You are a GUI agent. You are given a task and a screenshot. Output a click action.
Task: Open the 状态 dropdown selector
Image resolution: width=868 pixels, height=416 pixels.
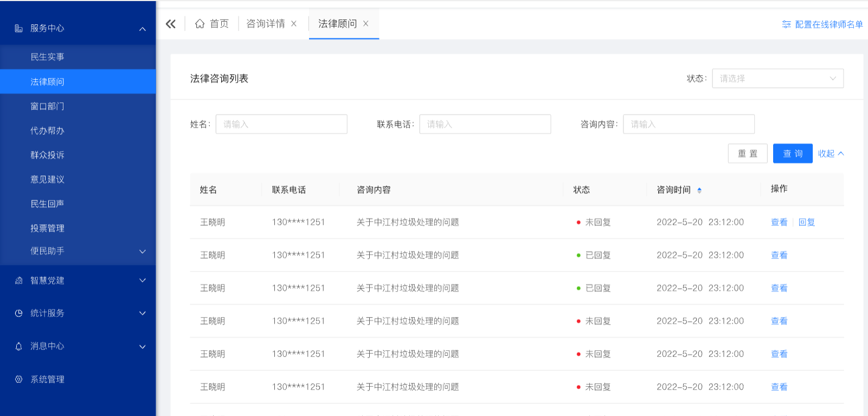coord(777,79)
